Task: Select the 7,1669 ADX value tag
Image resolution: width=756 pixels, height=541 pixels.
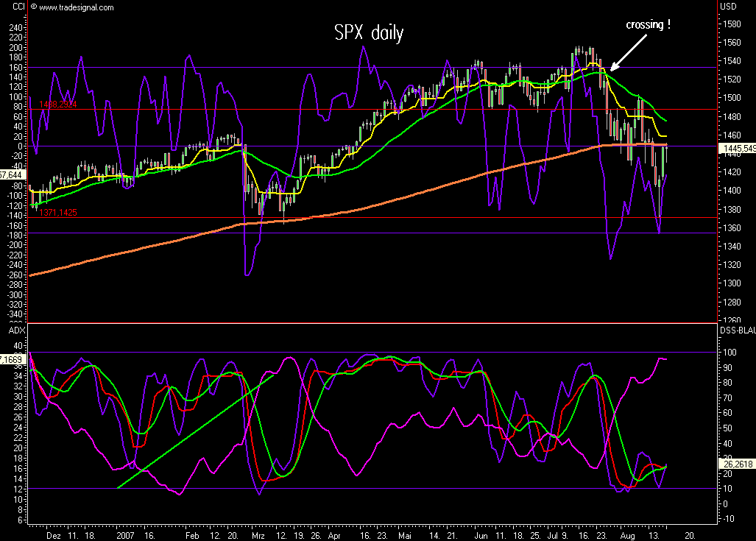Action: [x=13, y=358]
